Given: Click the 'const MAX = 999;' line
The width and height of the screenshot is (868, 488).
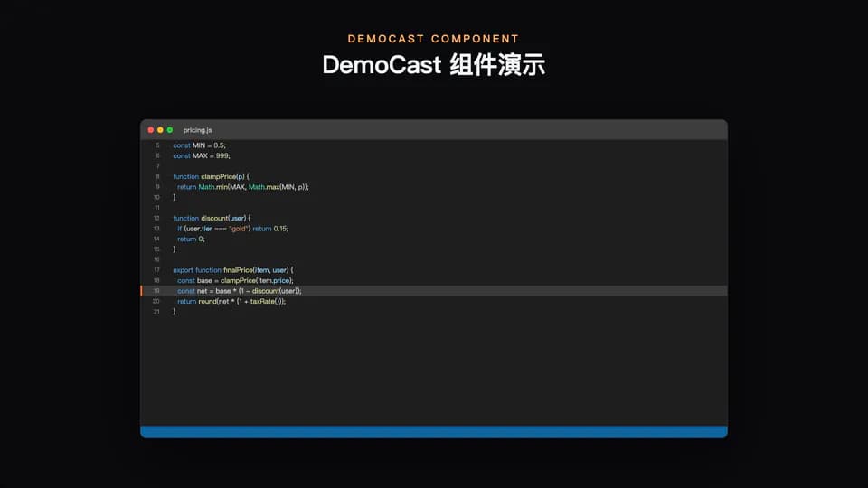Looking at the screenshot, I should (202, 156).
